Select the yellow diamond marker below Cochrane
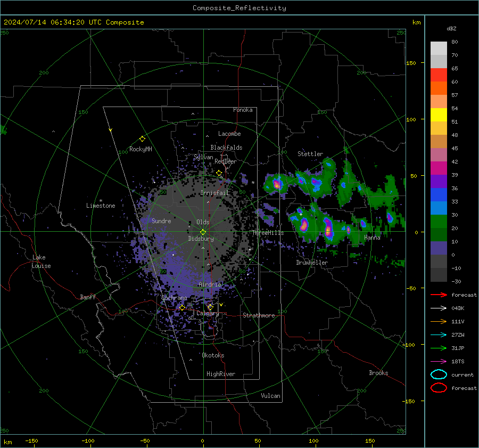The height and width of the screenshot is (448, 479). pyautogui.click(x=182, y=307)
